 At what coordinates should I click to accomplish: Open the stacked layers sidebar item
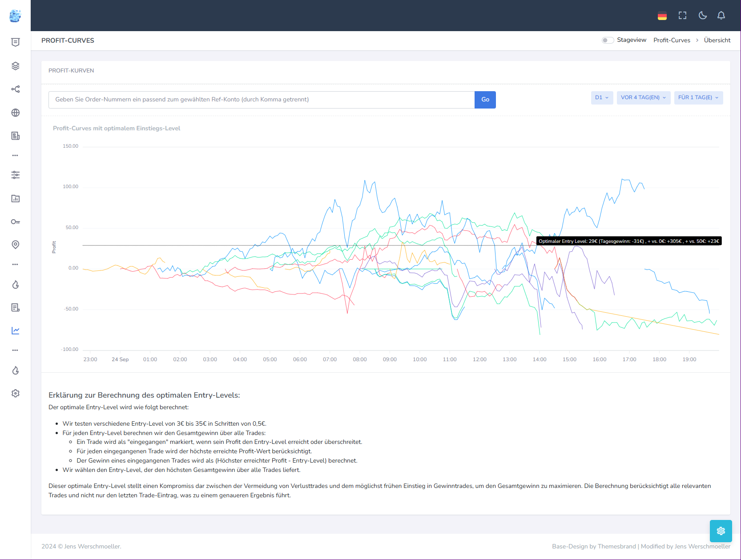pos(16,66)
